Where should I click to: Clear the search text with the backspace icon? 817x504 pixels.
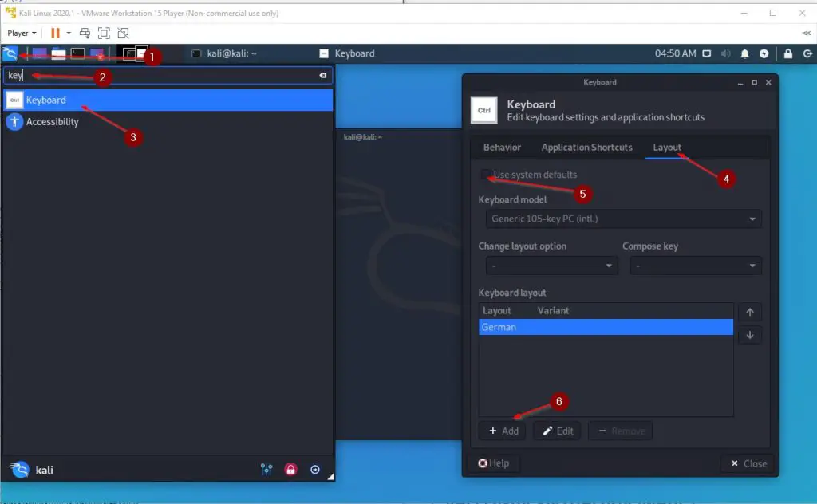click(x=323, y=76)
